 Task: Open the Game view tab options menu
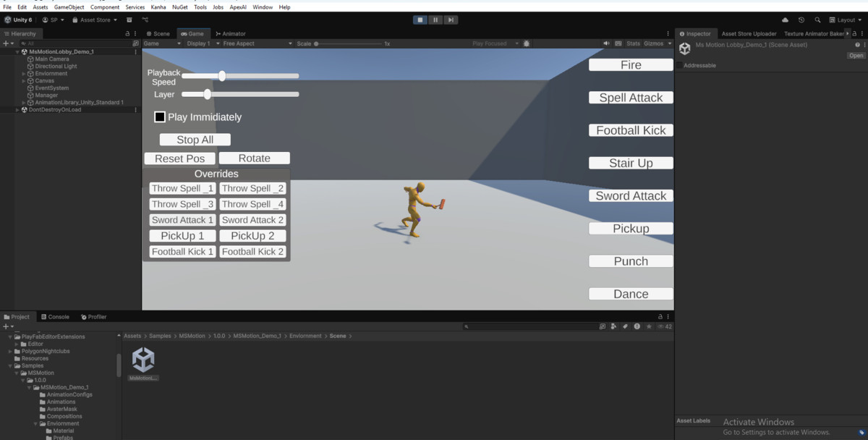pos(668,33)
